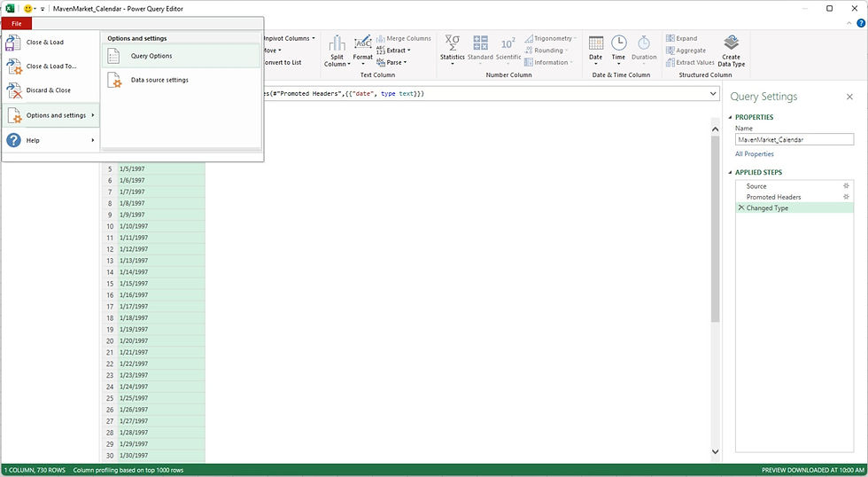Open the Format text tool

(362, 49)
